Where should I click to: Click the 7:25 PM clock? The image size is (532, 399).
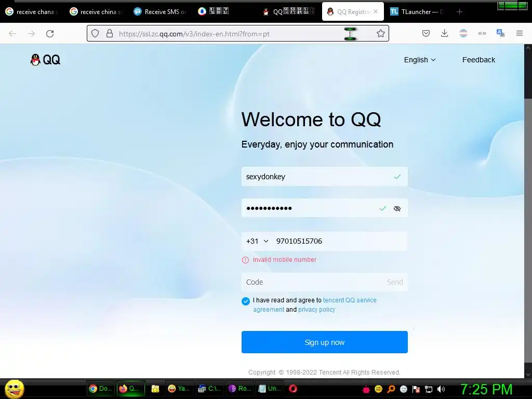pos(486,390)
